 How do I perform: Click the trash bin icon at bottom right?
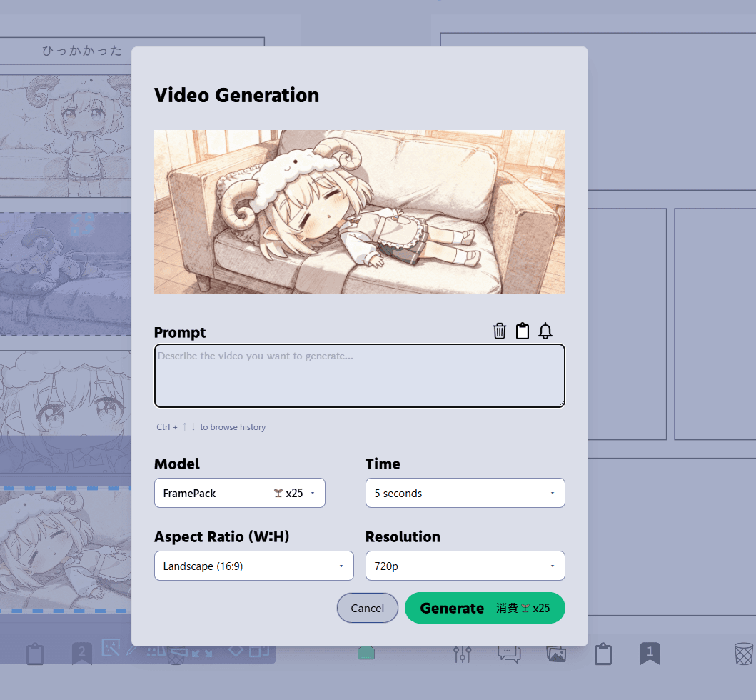(x=742, y=654)
